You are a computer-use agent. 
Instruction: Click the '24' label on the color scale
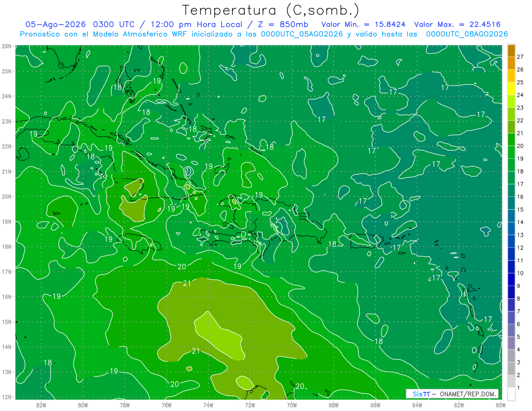[520, 95]
